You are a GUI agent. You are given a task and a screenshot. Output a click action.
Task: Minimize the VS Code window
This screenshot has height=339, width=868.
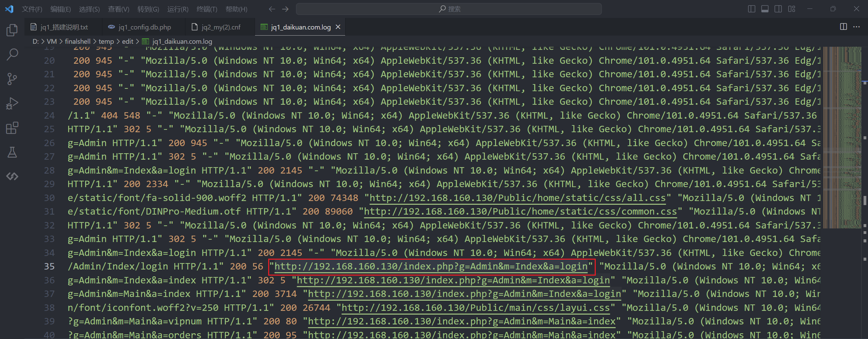[x=810, y=9]
